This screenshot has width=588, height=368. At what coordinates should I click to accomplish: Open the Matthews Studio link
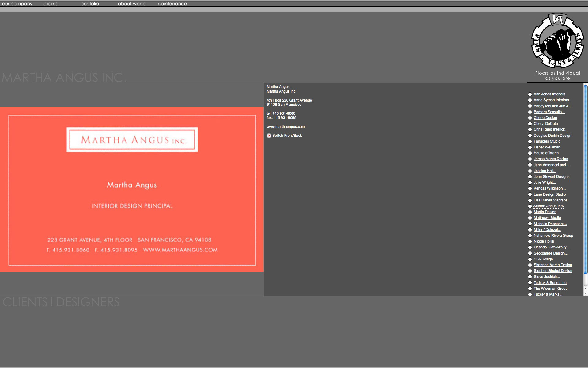547,218
